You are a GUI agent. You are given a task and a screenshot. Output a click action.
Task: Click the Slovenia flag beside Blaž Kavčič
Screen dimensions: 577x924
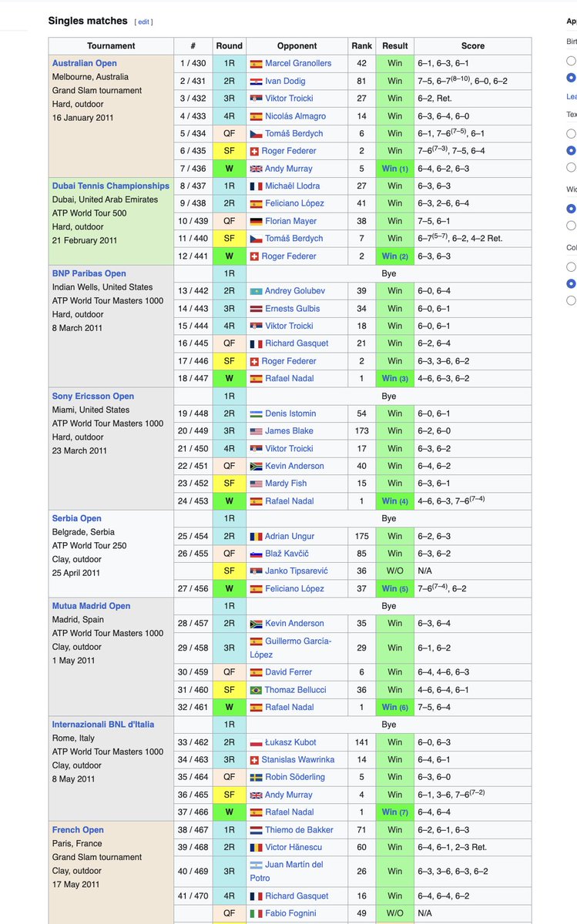pos(256,554)
